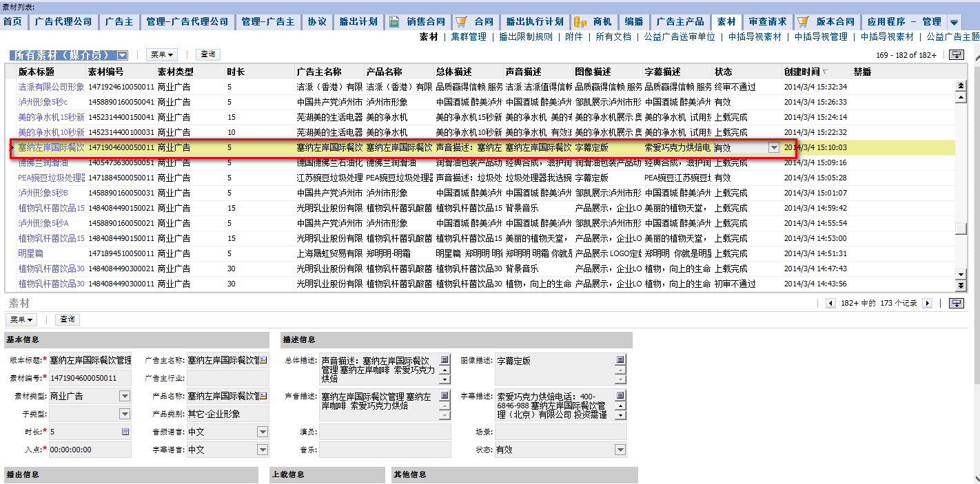980x484 pixels.
Task: Open 洁派有限公司形象 record link
Action: pos(51,87)
